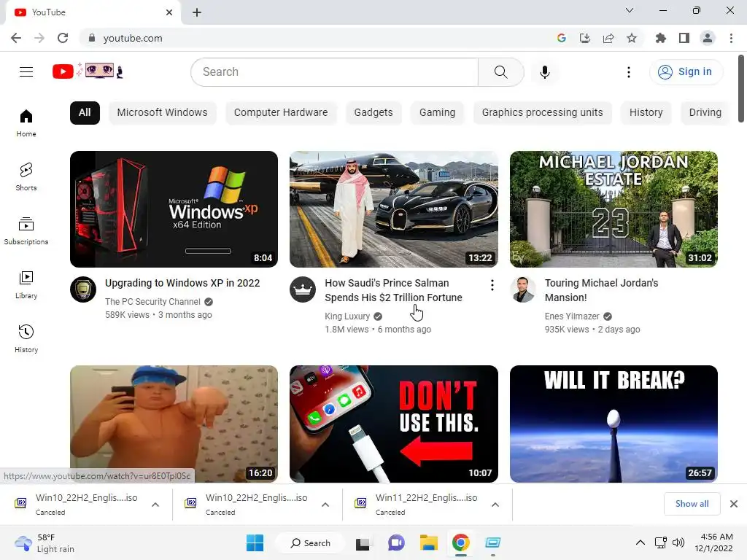Click the YouTube logo
The height and width of the screenshot is (560, 747).
[88, 71]
